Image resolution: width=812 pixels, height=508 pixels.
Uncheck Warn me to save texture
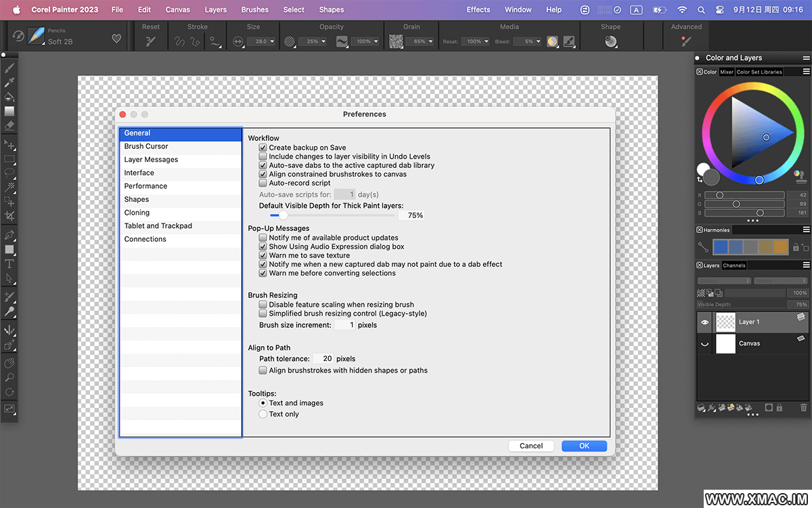(263, 255)
